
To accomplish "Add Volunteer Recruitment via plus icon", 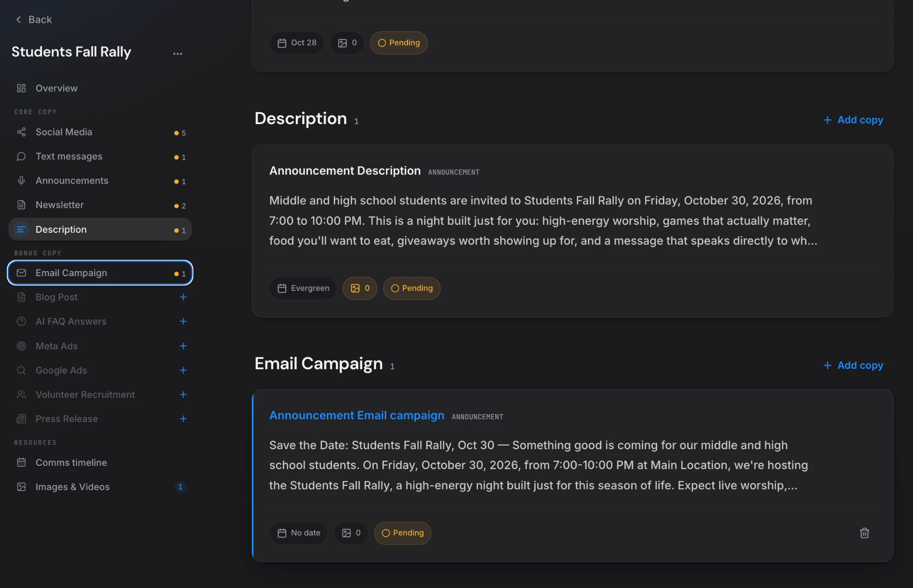I will [183, 395].
